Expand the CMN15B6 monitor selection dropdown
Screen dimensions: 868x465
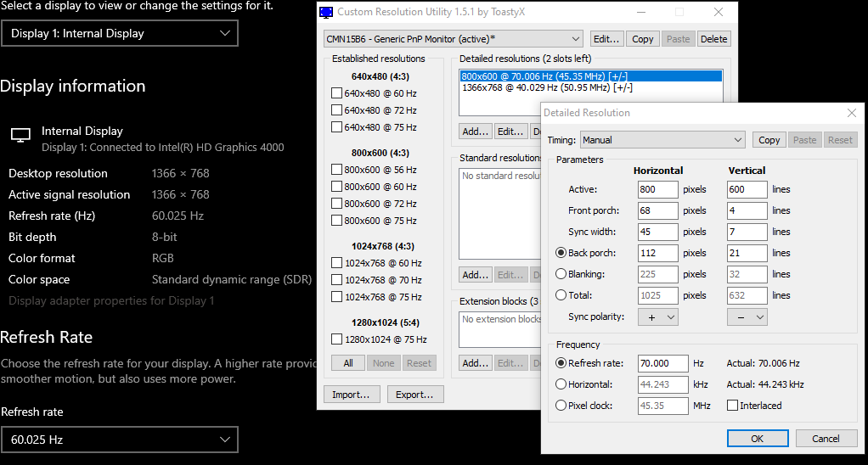[x=454, y=39]
